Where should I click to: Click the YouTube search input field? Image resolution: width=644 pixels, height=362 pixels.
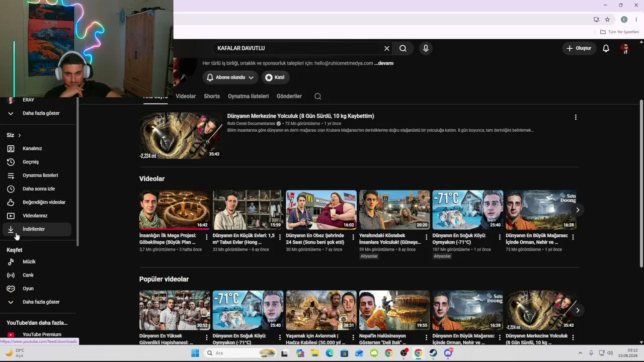click(298, 48)
